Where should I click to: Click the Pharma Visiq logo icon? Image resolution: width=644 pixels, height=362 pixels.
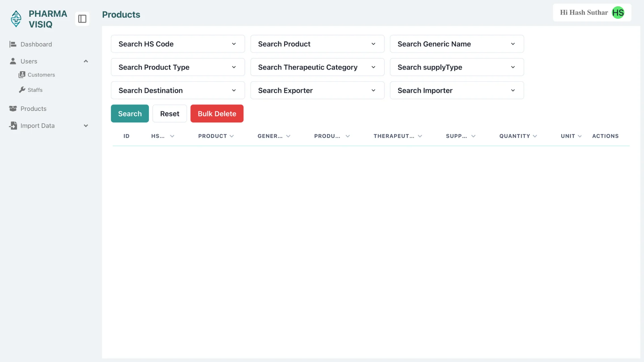click(16, 19)
